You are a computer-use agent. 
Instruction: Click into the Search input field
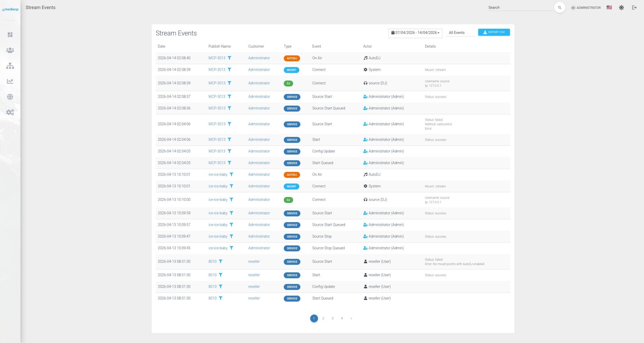tap(520, 8)
